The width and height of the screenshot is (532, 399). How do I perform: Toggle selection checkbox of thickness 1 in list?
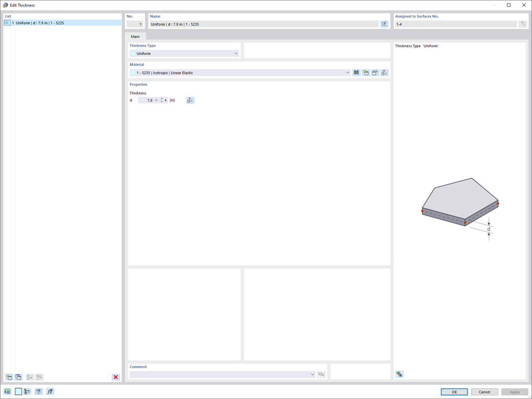(7, 23)
